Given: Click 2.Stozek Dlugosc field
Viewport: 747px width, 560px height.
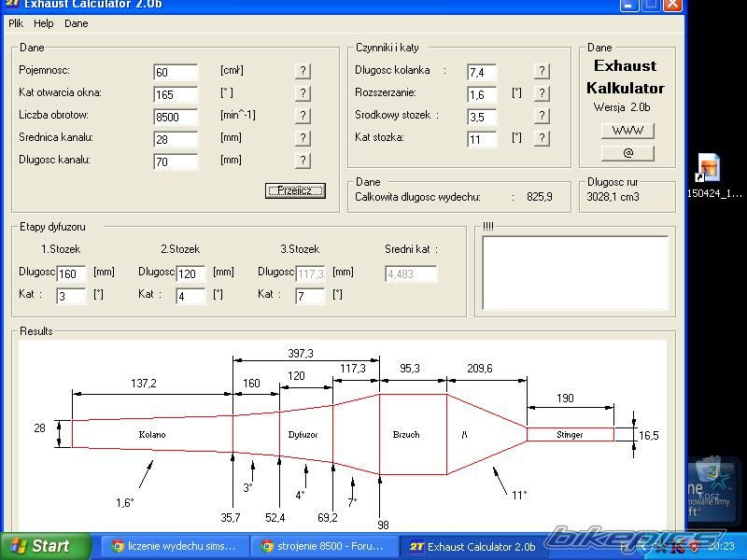Looking at the screenshot, I should click(190, 273).
